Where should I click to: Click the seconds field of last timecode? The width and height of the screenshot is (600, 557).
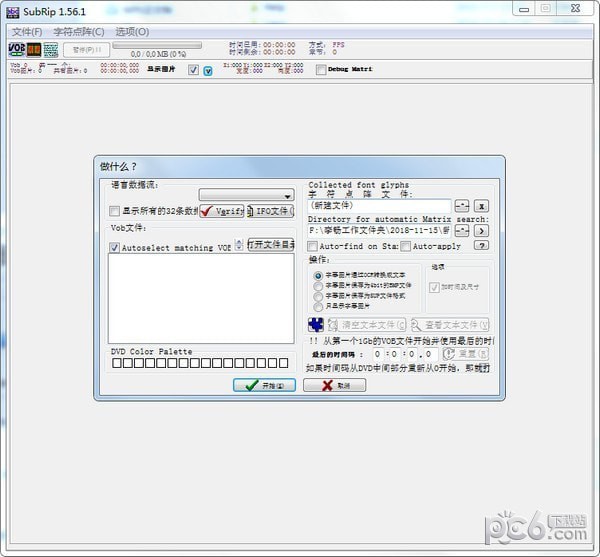(x=411, y=354)
